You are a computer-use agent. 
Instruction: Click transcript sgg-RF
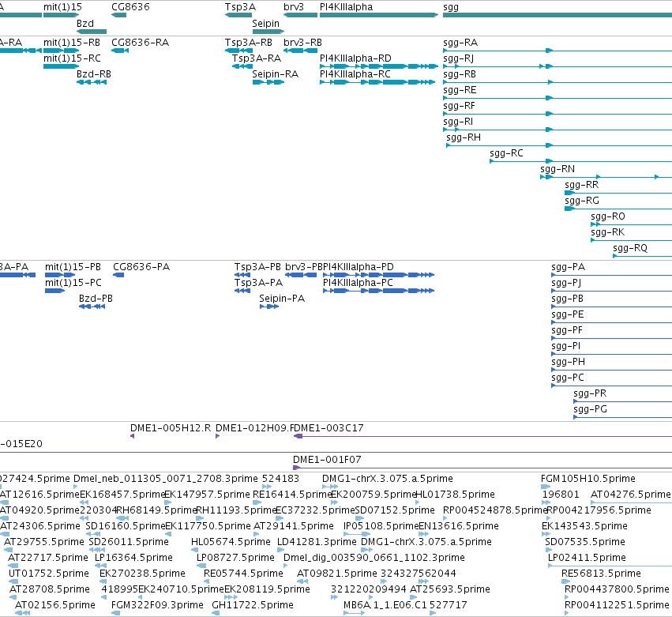click(x=557, y=114)
